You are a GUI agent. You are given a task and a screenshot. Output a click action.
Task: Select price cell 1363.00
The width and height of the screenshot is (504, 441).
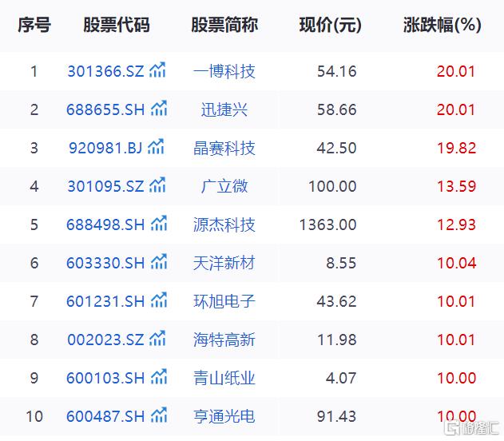328,224
